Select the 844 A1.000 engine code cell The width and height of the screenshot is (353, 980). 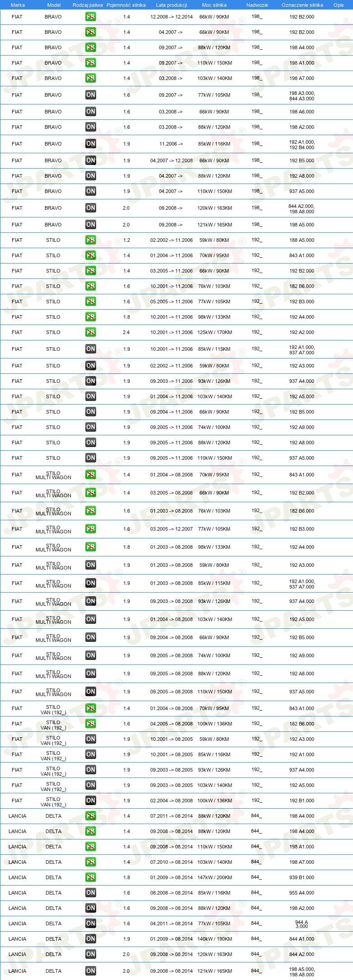302,939
